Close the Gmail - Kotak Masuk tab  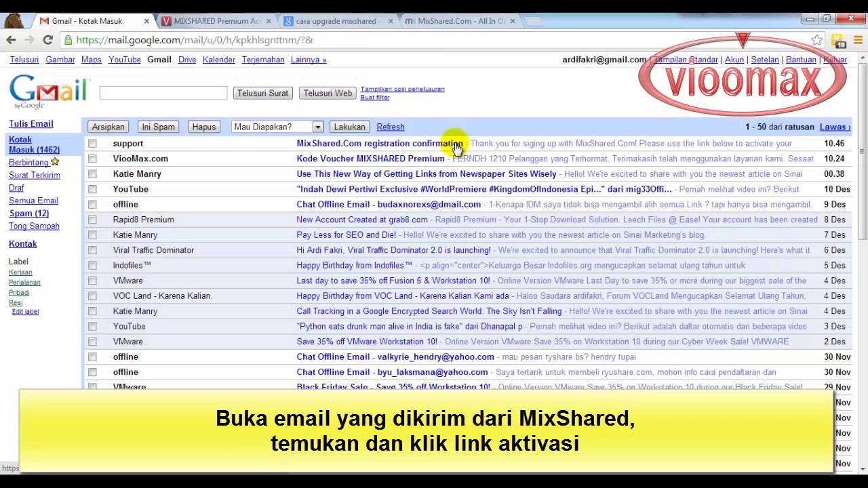point(146,21)
